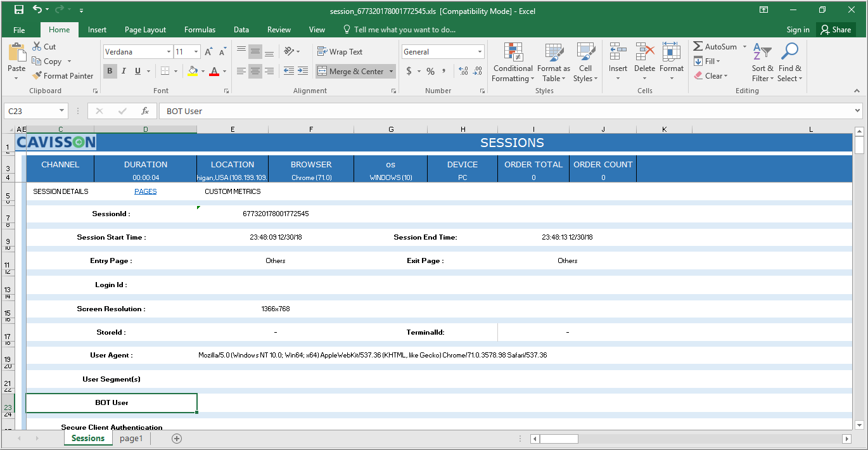868x450 pixels.
Task: Toggle Italic formatting
Action: pyautogui.click(x=124, y=72)
